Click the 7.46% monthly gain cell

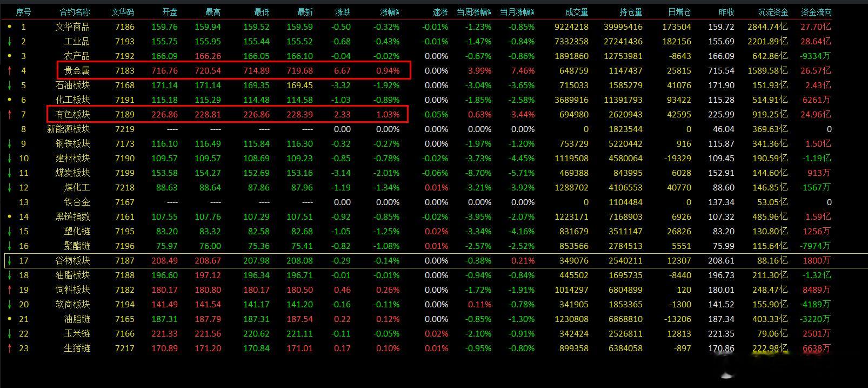click(523, 70)
